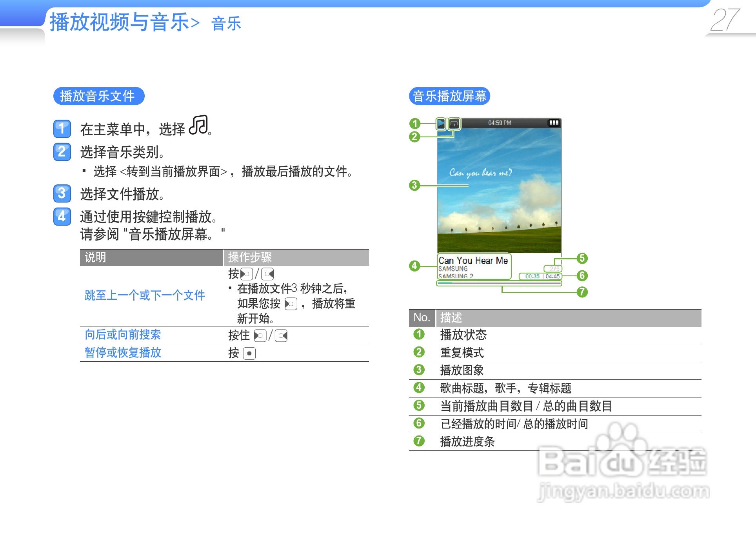
Task: Click the 跳至上一个或下一个文件 blue text
Action: pos(145,295)
